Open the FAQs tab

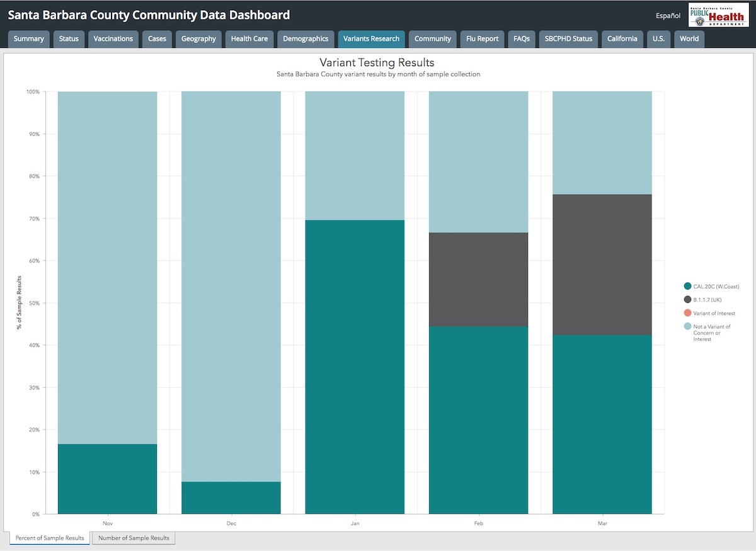522,39
